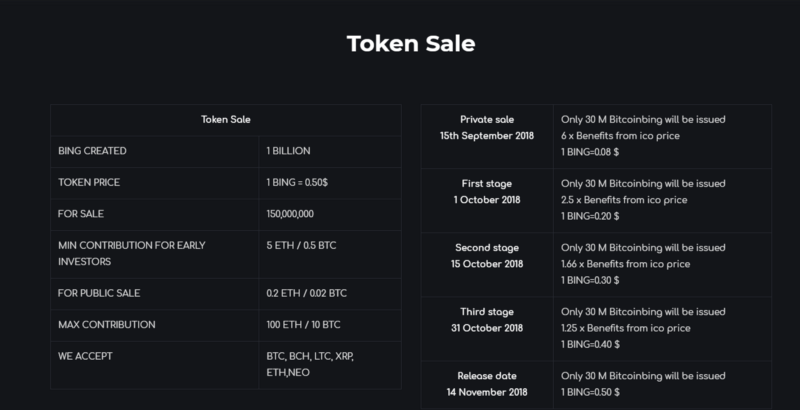Select the accepted currencies list BTC, BCH, LTC
The height and width of the screenshot is (410, 800).
[x=310, y=364]
